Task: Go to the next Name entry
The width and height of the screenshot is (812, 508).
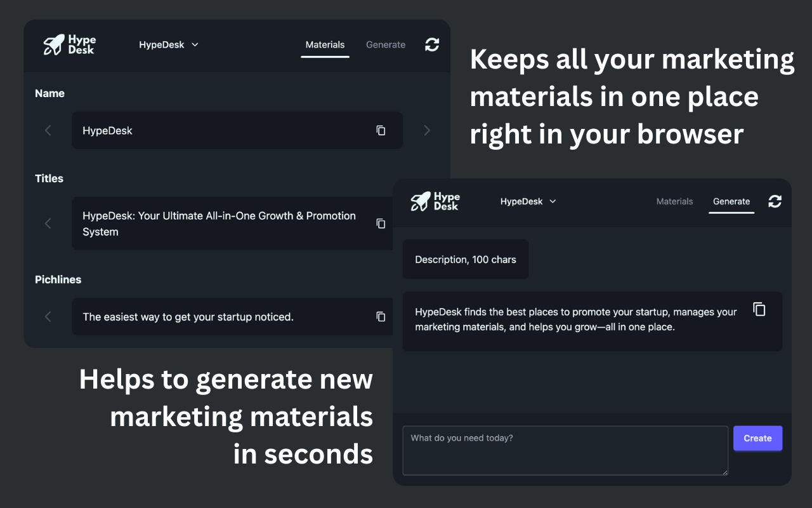Action: point(427,130)
